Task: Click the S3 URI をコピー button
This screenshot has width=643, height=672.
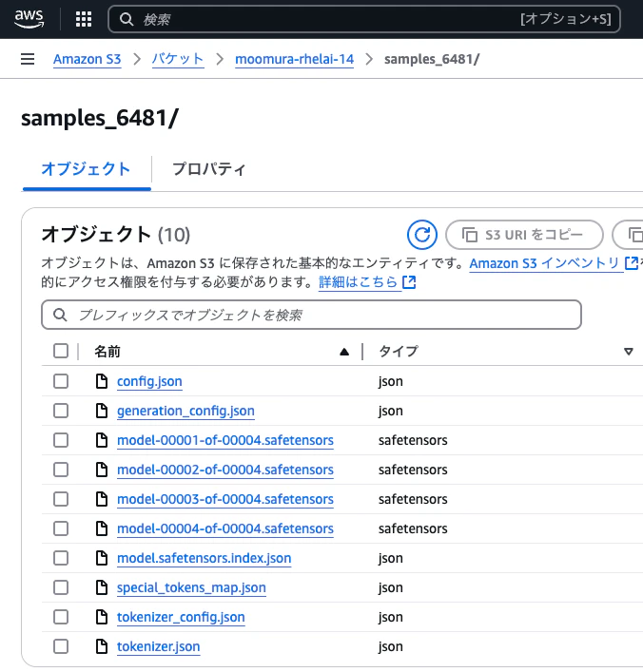Action: 524,235
